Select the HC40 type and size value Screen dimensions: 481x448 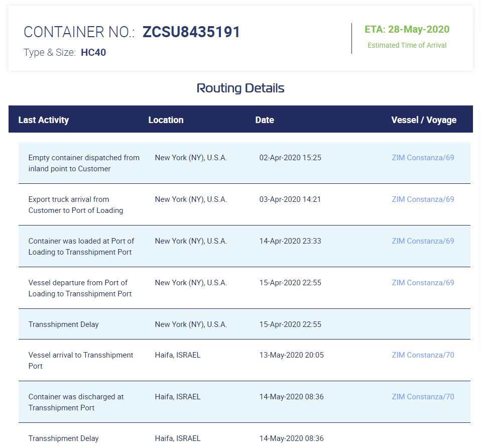click(93, 52)
